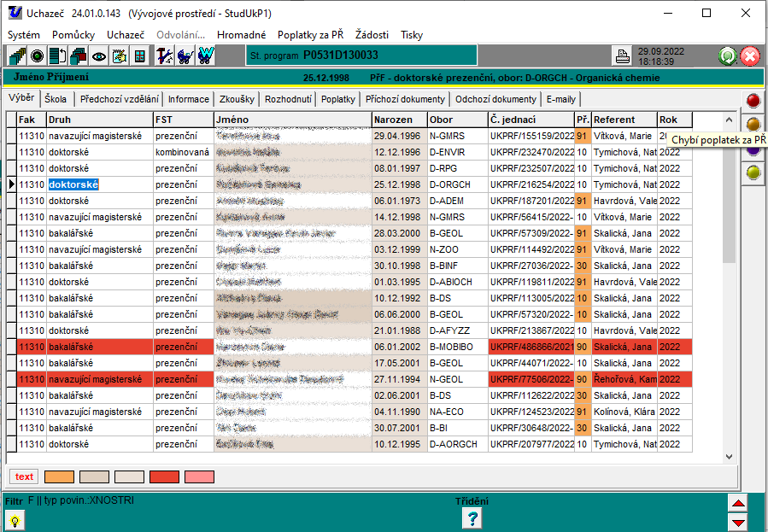Click the green circle target toolbar icon
This screenshot has width=768, height=532.
[x=37, y=56]
